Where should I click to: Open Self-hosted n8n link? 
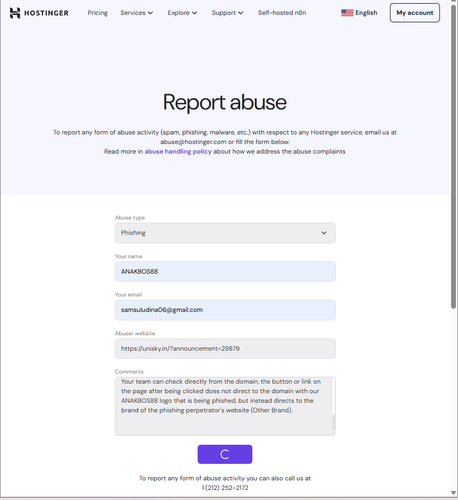(x=282, y=13)
